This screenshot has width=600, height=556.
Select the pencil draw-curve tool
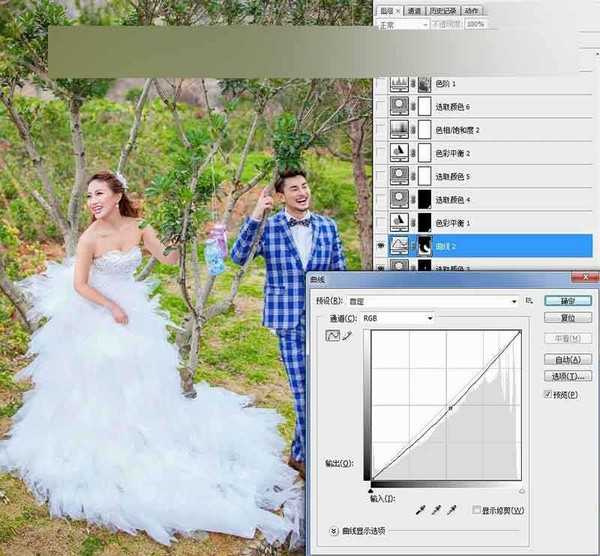coord(348,337)
